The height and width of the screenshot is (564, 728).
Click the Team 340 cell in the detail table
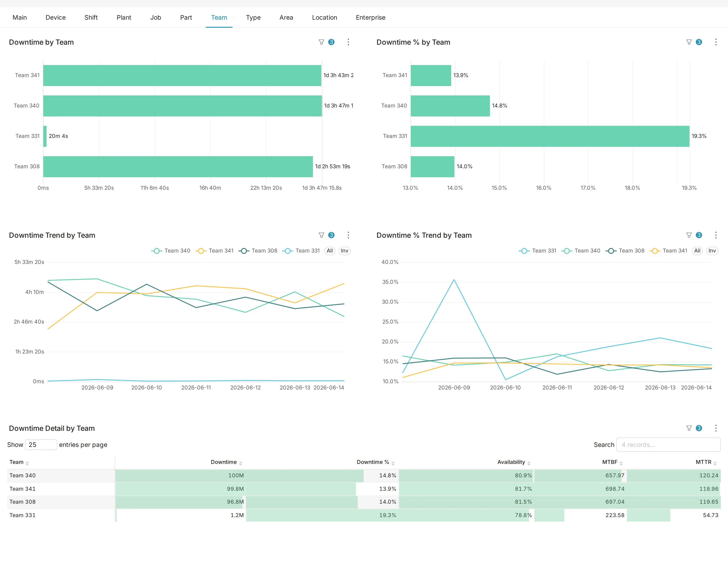pos(61,475)
